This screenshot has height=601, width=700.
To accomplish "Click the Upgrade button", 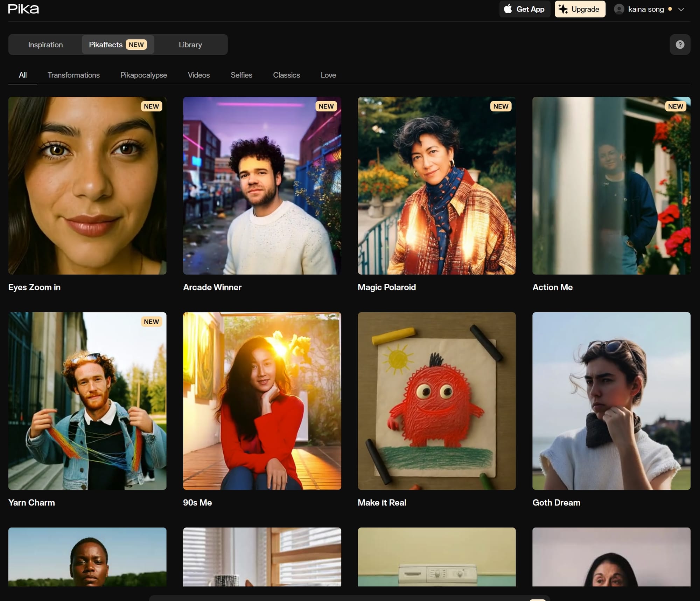I will (x=580, y=9).
